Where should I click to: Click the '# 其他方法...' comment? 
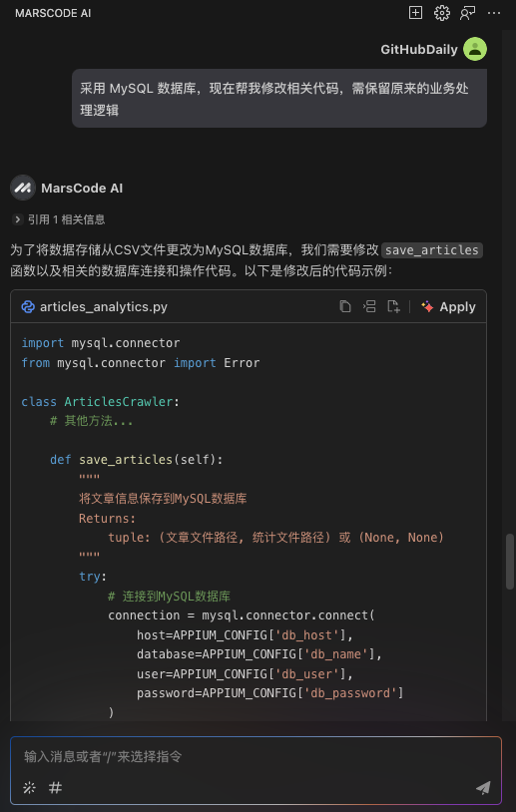coord(91,421)
